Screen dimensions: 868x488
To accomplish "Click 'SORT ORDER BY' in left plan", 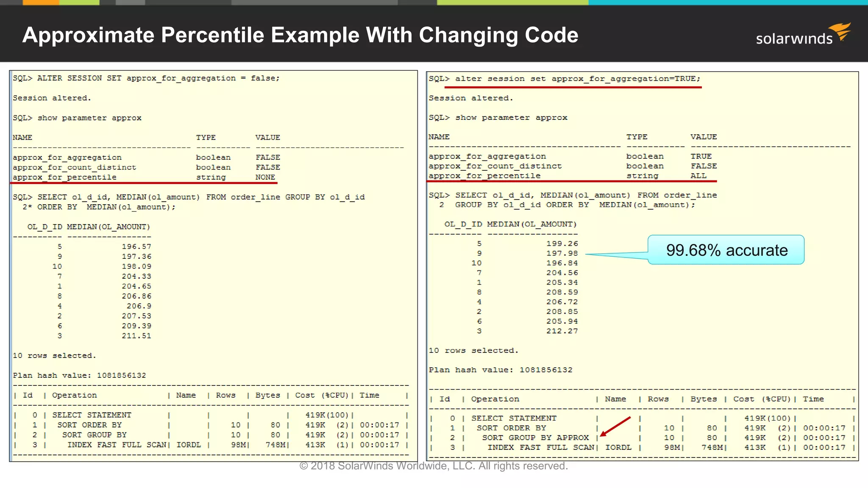I will click(89, 425).
